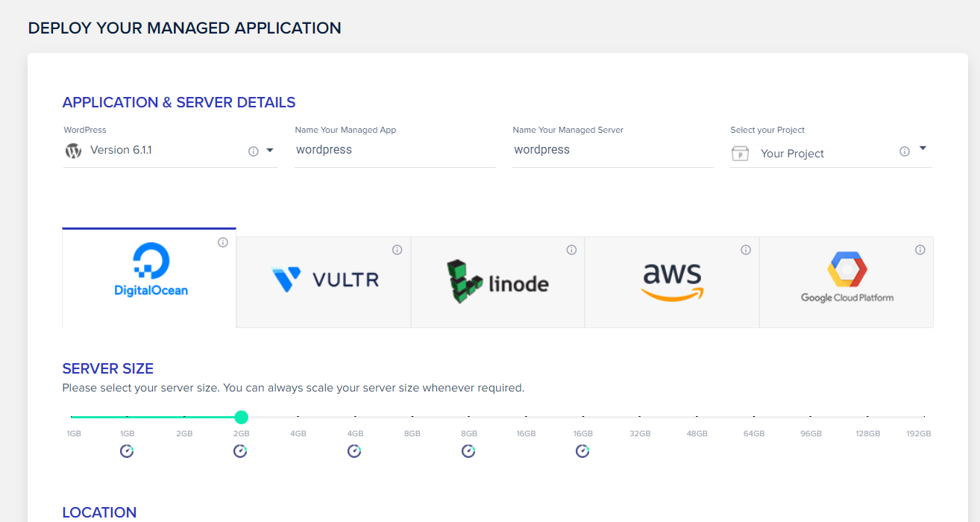This screenshot has width=980, height=522.
Task: Click the info icon on the AWS card
Action: coord(746,250)
